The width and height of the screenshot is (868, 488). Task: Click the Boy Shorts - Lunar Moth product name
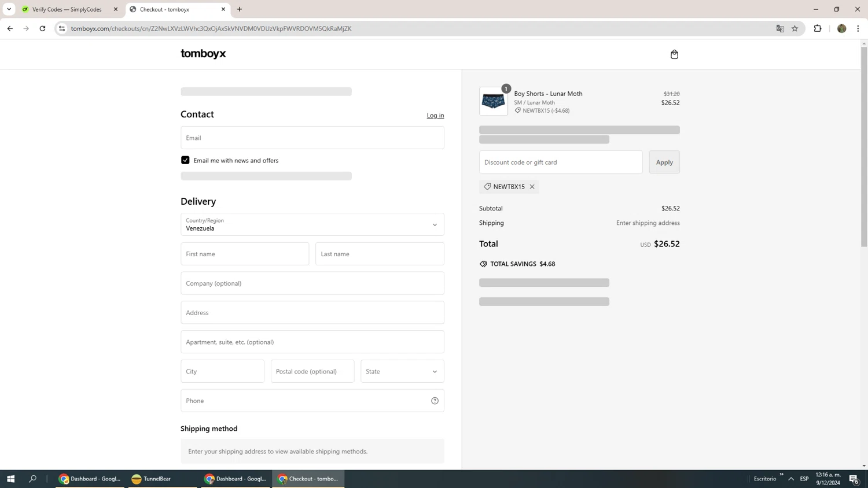548,94
